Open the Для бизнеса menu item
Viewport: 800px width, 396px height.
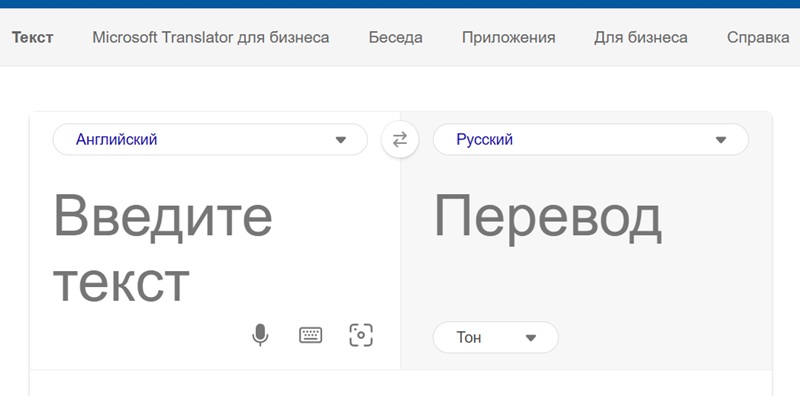(640, 37)
